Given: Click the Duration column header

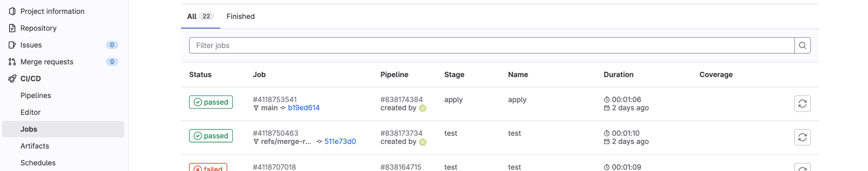Looking at the screenshot, I should click(x=618, y=75).
